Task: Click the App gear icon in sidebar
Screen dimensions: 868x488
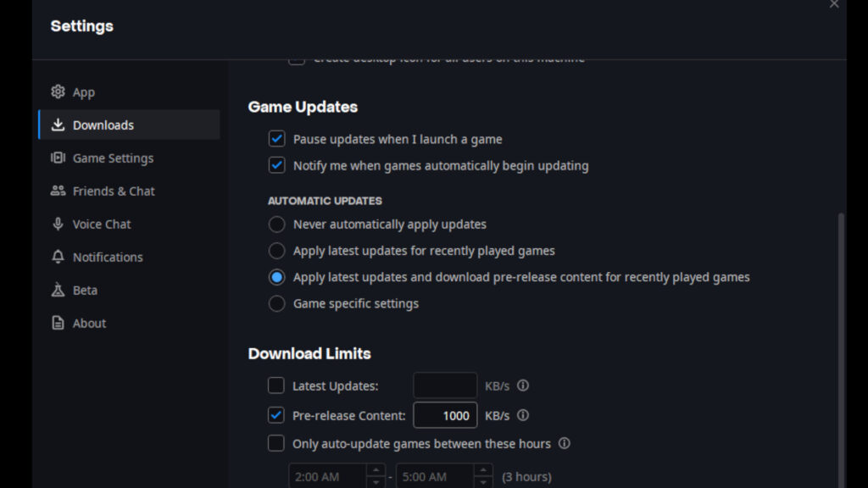Action: (x=58, y=91)
